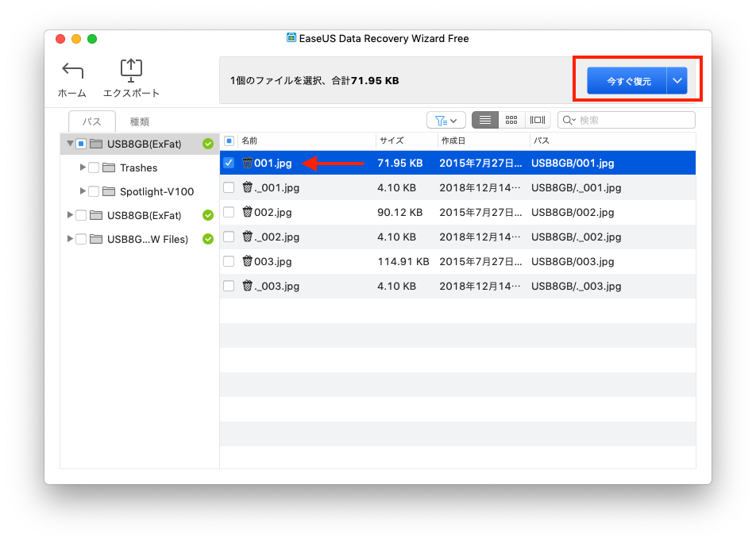Tick the Spotlight-V100 folder checkbox

[94, 191]
